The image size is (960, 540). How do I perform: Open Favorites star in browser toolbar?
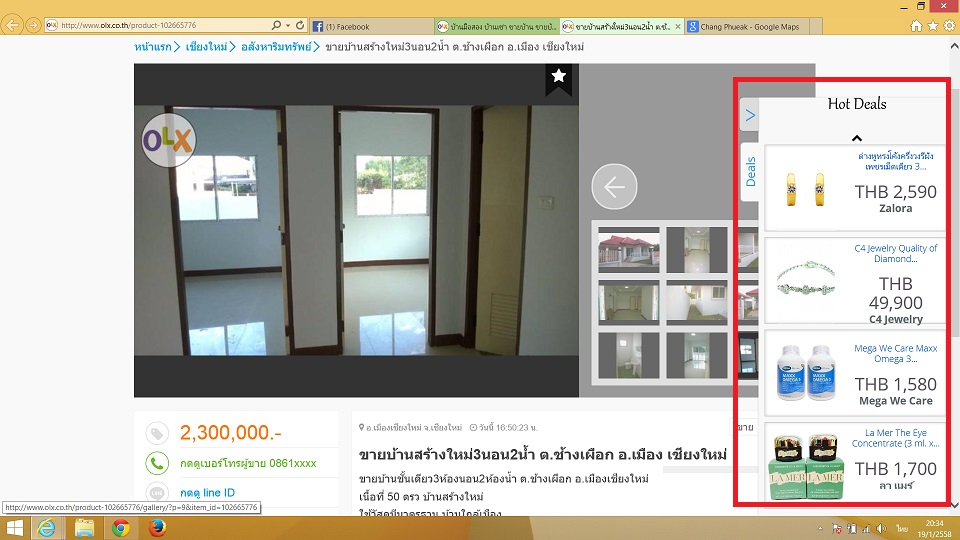tap(932, 26)
